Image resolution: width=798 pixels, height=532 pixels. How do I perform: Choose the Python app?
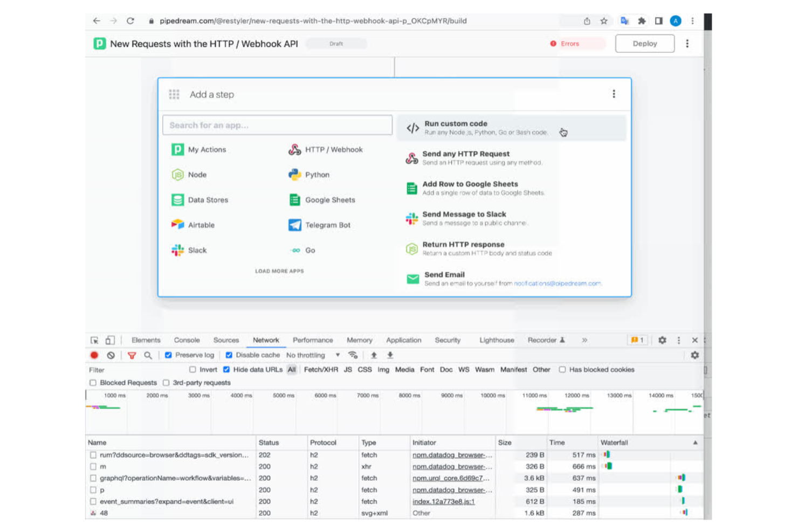309,175
